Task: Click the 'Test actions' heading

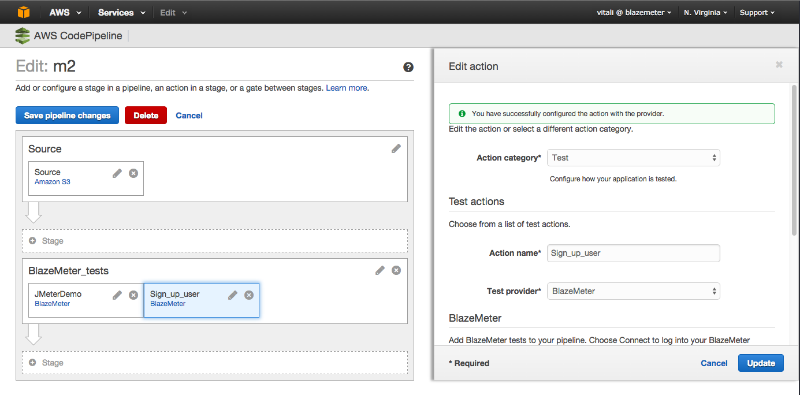Action: pos(477,202)
